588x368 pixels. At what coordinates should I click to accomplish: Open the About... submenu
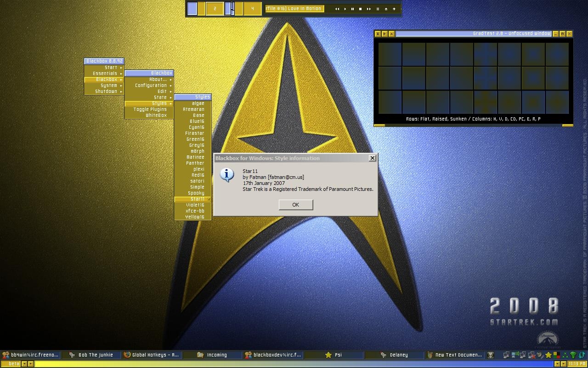tap(149, 80)
